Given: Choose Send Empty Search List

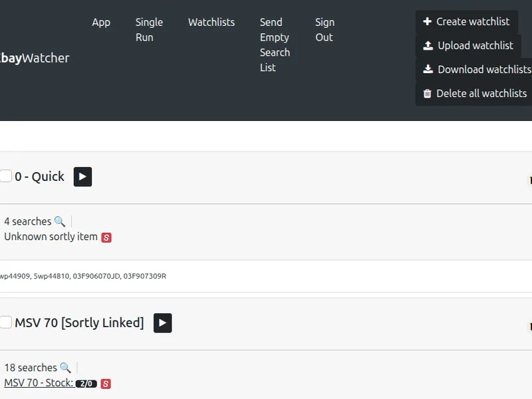Looking at the screenshot, I should point(275,45).
